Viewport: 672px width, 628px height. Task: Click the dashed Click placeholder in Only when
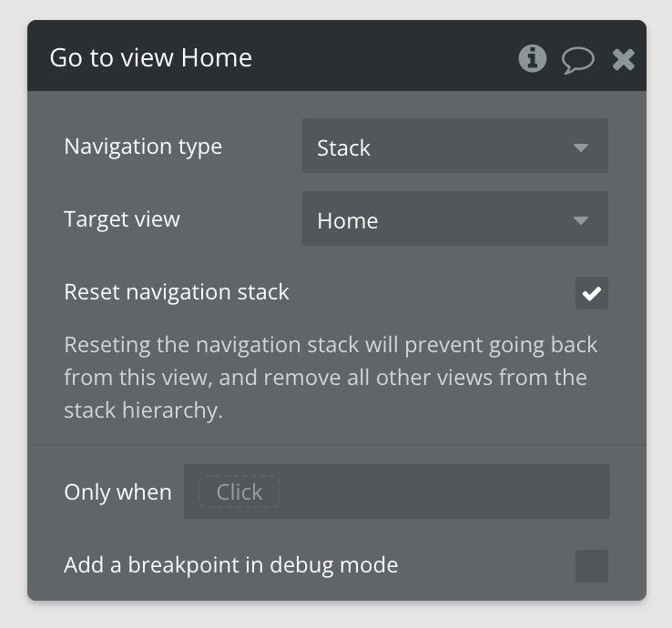point(239,491)
